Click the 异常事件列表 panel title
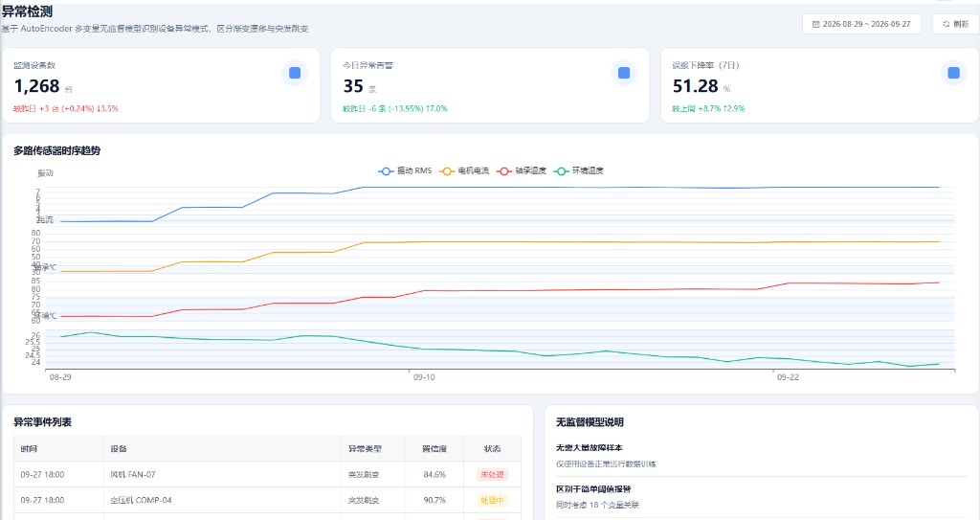Image resolution: width=980 pixels, height=520 pixels. [x=42, y=422]
